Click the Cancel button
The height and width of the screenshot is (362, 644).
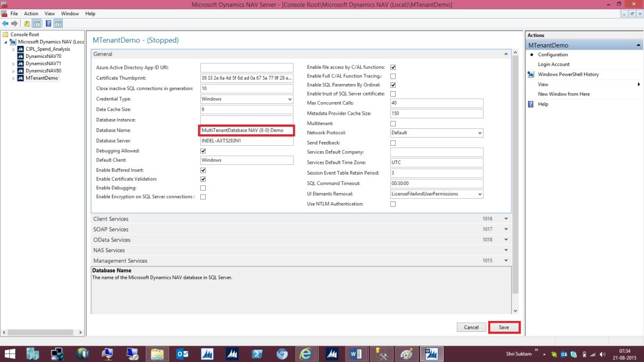(471, 328)
